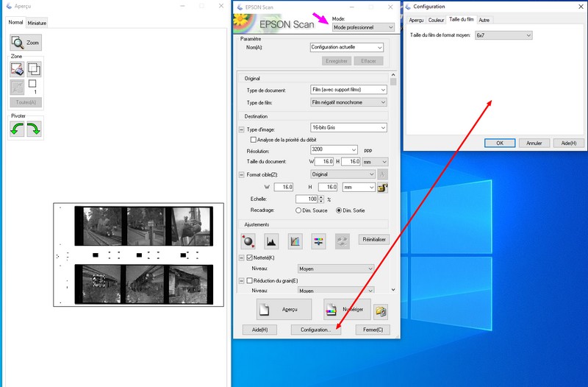Open medium format film size dropdown
The width and height of the screenshot is (588, 387).
click(x=503, y=35)
